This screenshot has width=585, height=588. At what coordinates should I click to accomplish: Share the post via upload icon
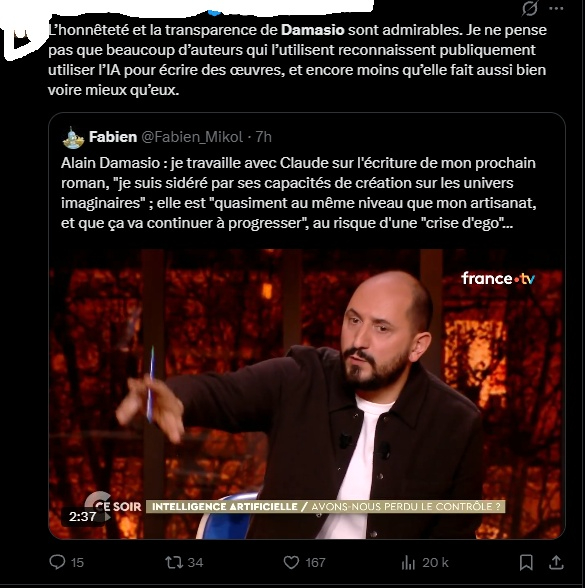(x=556, y=562)
